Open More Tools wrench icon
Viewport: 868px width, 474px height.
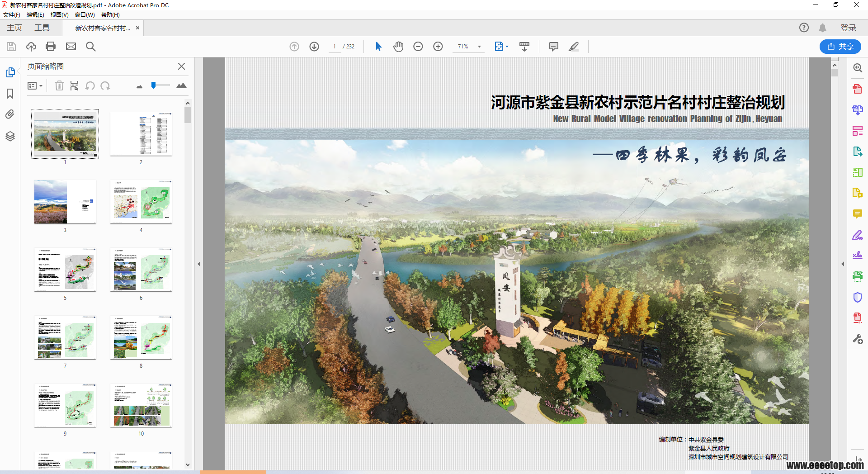[858, 339]
